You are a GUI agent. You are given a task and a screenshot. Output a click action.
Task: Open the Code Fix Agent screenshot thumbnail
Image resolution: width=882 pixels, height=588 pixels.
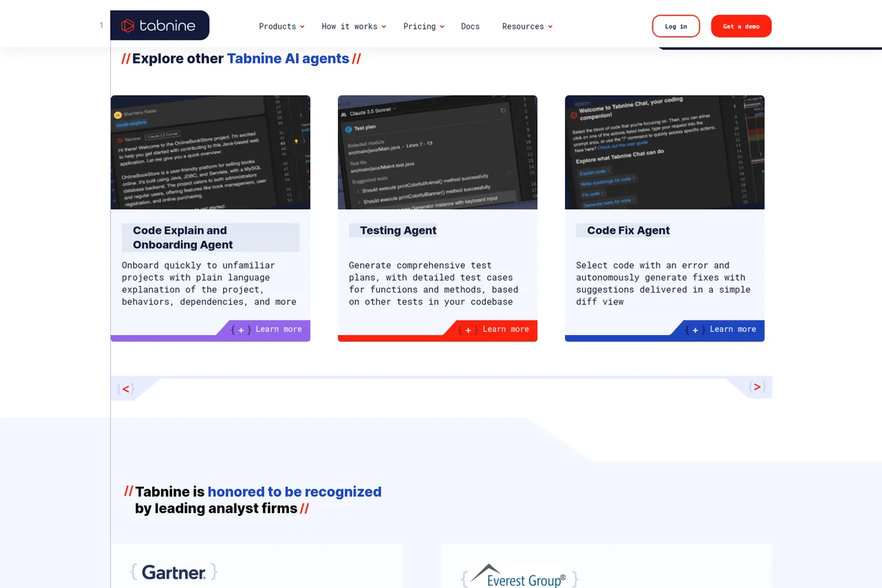(x=664, y=152)
